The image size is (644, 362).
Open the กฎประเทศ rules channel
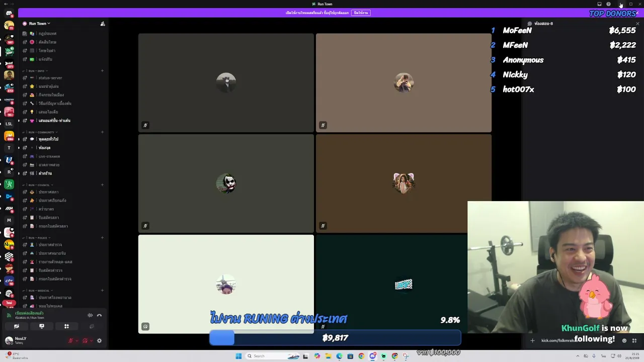point(62,34)
